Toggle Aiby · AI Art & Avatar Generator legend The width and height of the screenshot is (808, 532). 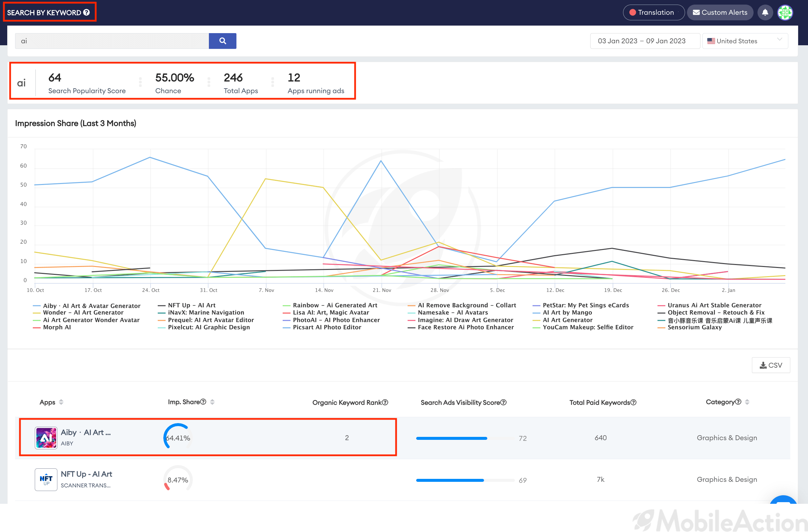[x=87, y=306]
